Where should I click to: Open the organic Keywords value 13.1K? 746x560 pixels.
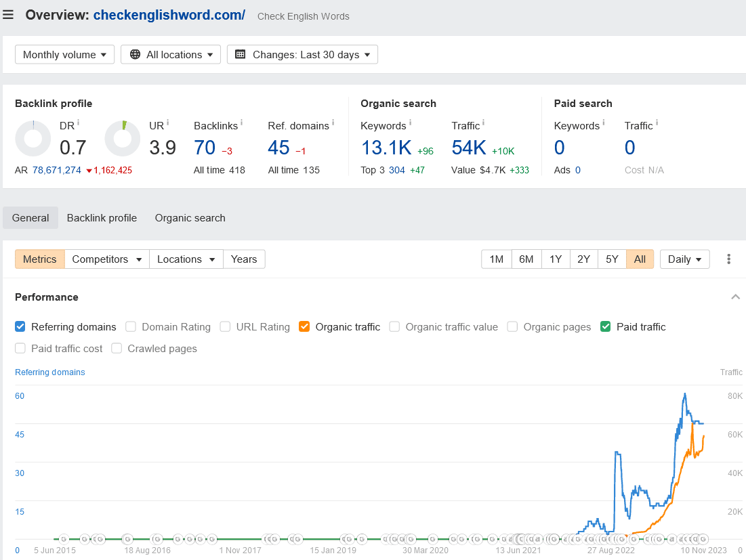tap(386, 148)
